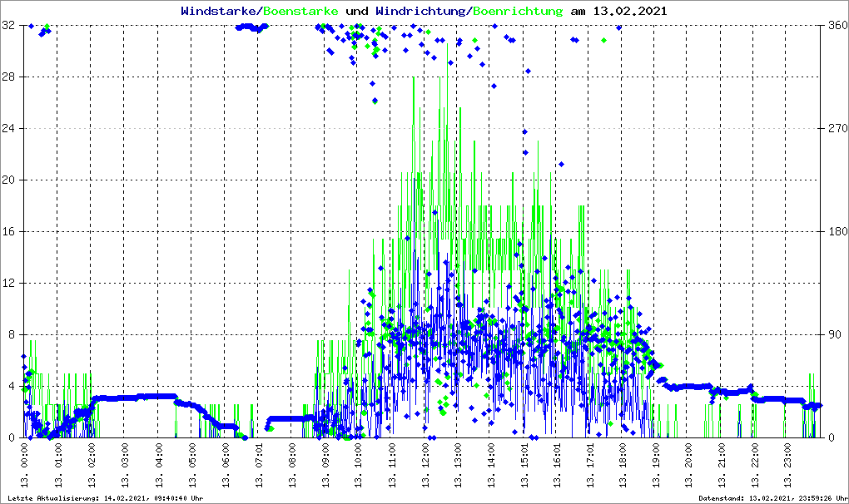Select the '13. 07:01' time axis label
Image resolution: width=849 pixels, height=504 pixels.
point(259,467)
